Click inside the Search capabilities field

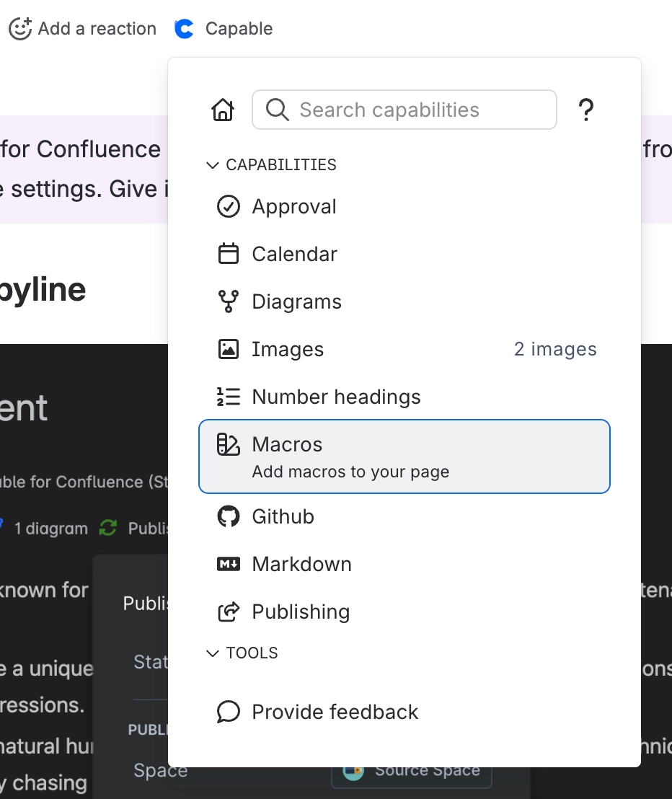coord(404,110)
